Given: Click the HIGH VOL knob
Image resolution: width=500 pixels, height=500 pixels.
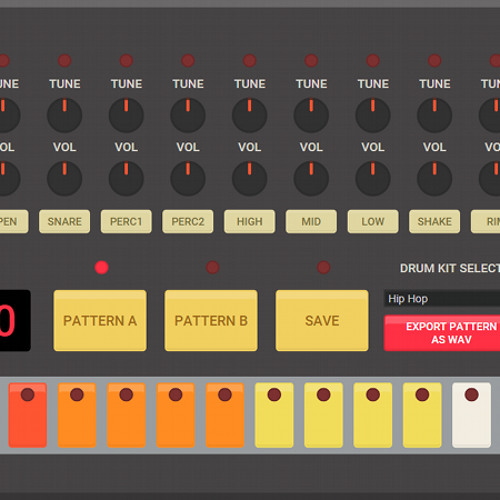Looking at the screenshot, I should tap(249, 178).
